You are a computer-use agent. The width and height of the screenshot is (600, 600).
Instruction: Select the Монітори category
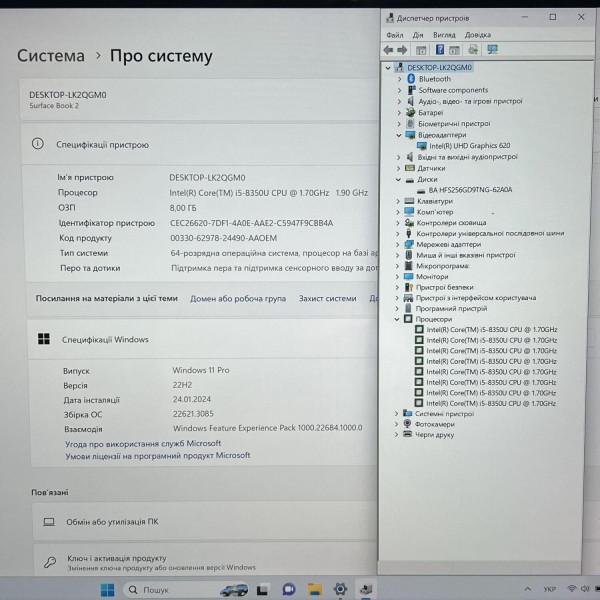pos(432,277)
